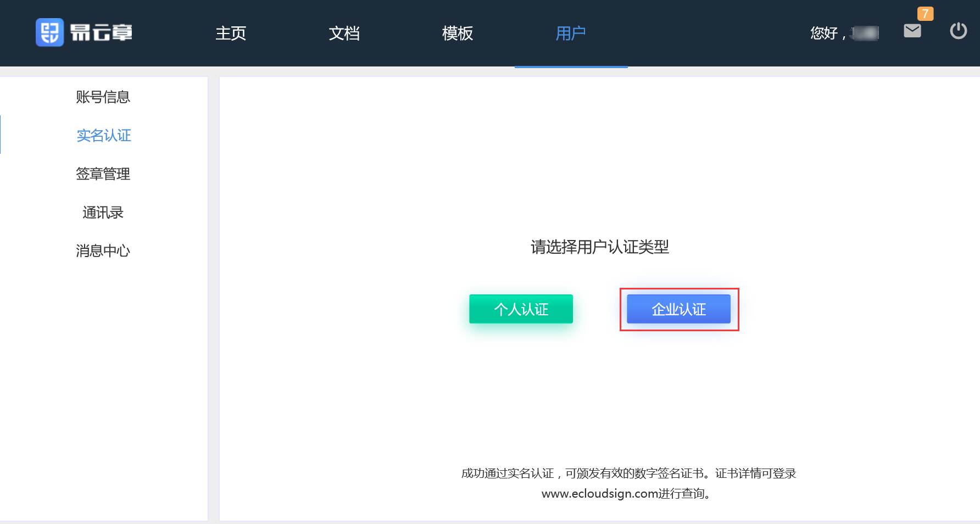980x524 pixels.
Task: Click the blurred username in the header
Action: tap(865, 34)
